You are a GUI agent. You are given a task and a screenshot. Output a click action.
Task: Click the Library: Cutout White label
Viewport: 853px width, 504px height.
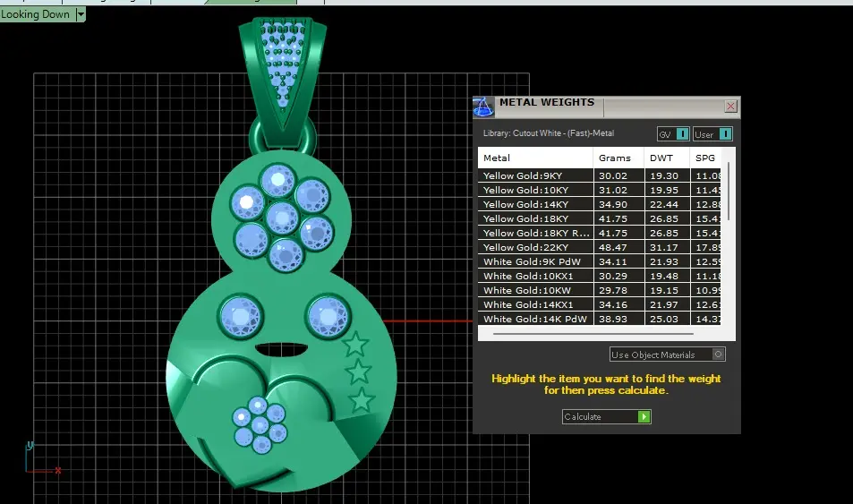click(549, 132)
